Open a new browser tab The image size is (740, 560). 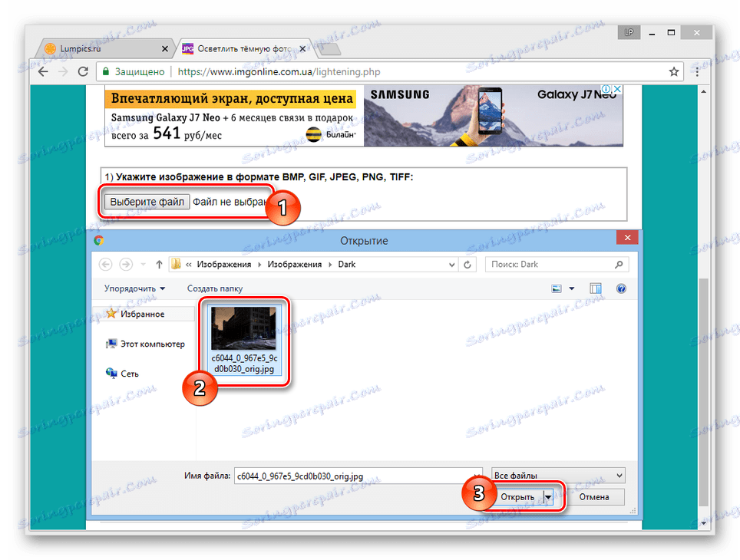click(x=330, y=49)
